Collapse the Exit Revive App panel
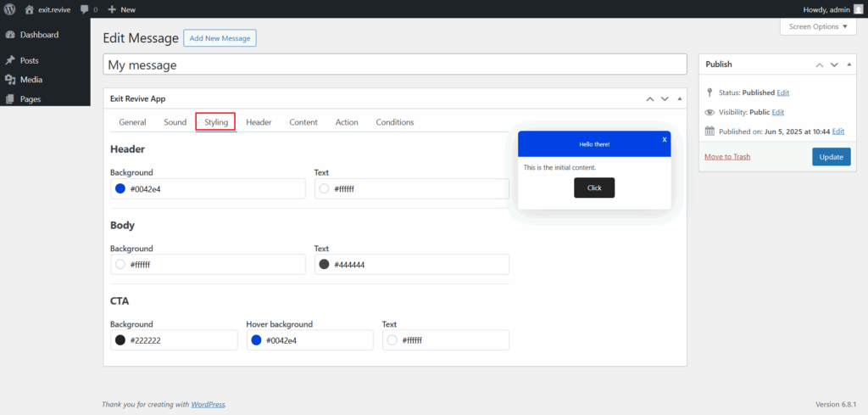868x415 pixels. pos(679,98)
